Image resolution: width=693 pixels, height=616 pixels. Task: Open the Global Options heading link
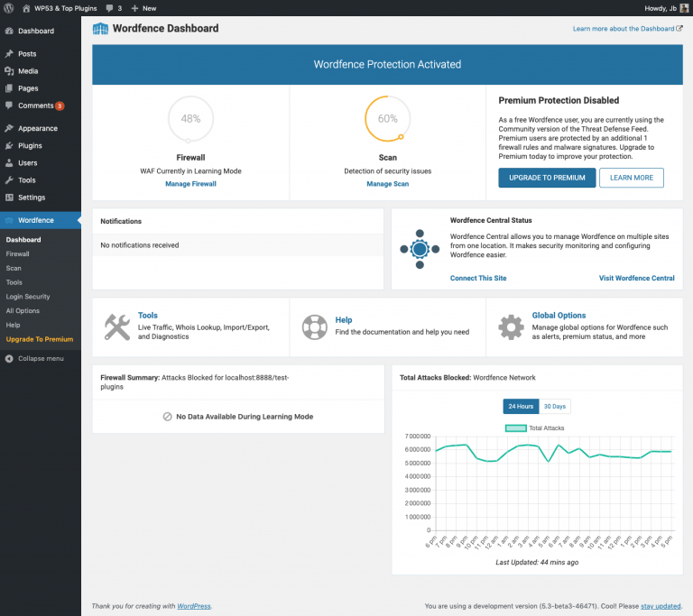(559, 315)
